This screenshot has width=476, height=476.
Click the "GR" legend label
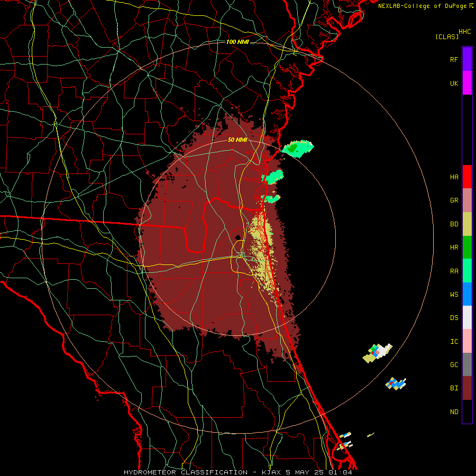[x=454, y=200]
